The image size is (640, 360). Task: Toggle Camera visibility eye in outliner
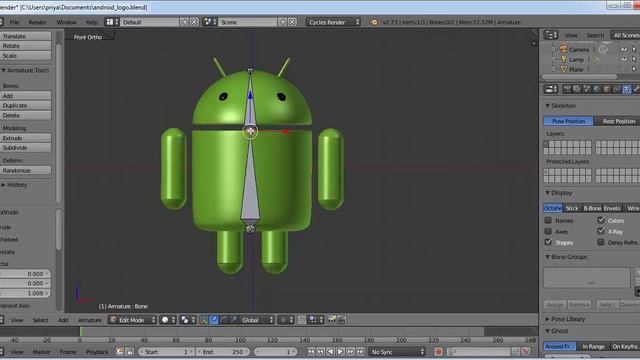point(624,49)
